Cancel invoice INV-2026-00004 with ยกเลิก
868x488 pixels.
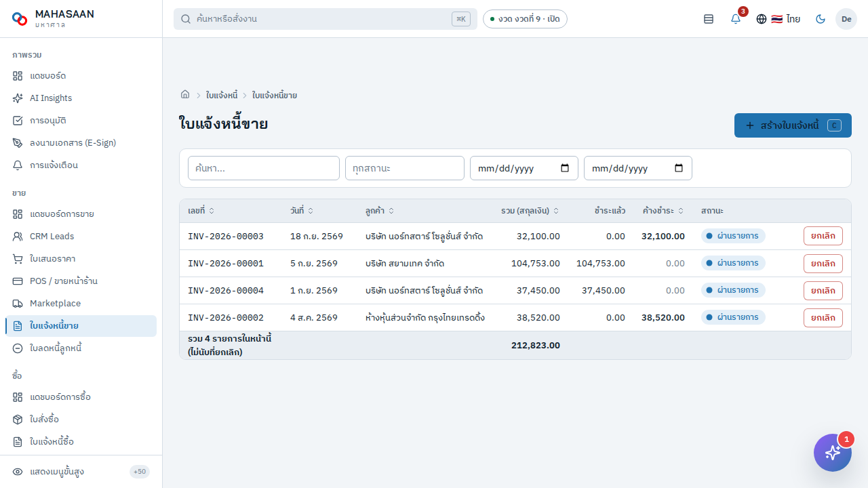(x=823, y=291)
